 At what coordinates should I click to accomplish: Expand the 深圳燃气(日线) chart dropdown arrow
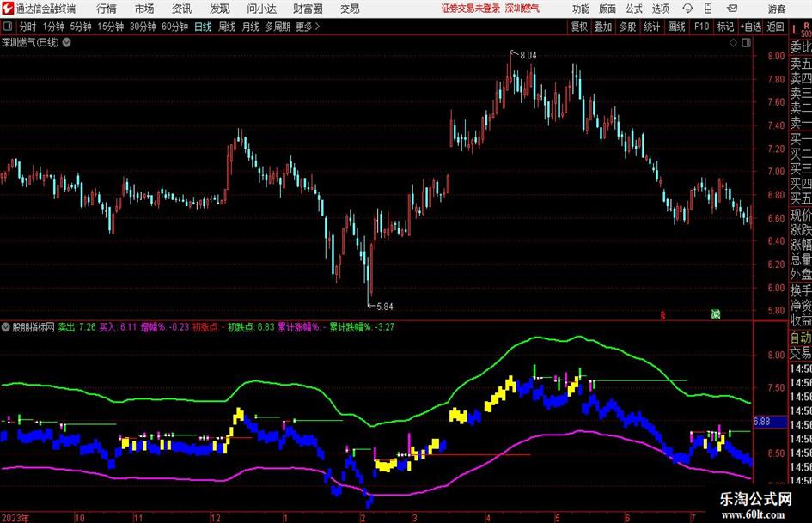(x=67, y=42)
